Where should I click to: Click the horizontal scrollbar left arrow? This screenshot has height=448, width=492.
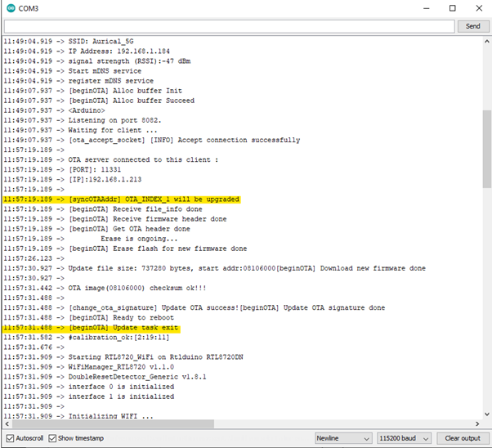7,423
